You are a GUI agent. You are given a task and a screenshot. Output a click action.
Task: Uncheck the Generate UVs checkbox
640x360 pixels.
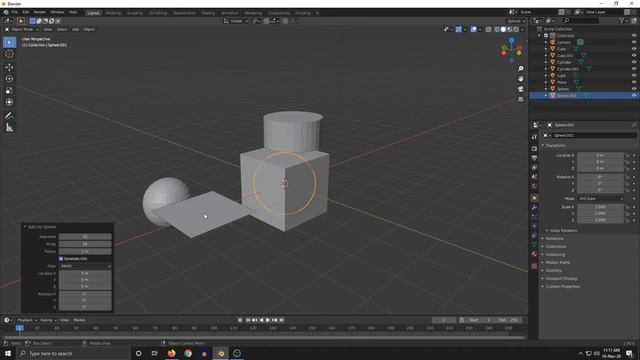61,259
